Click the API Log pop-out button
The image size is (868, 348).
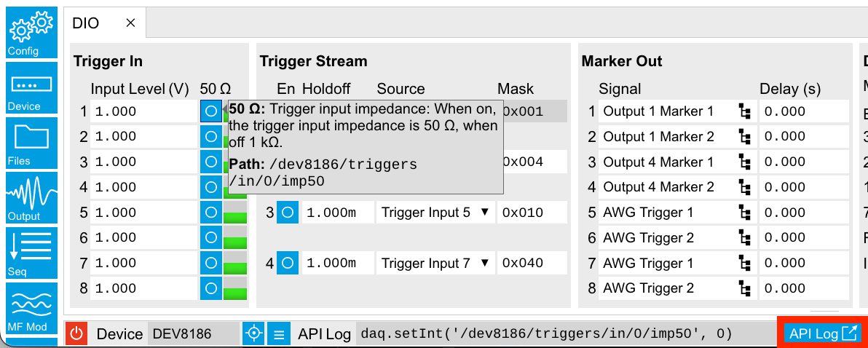[x=822, y=333]
